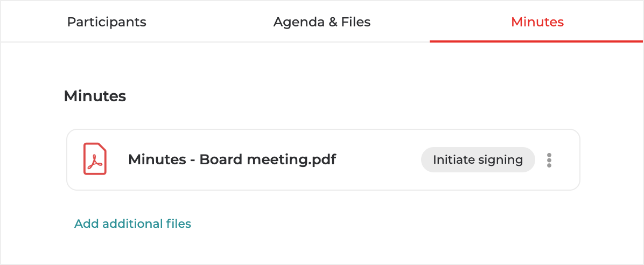Click the Add additional files link
Screen dimensions: 644x265
pos(132,224)
